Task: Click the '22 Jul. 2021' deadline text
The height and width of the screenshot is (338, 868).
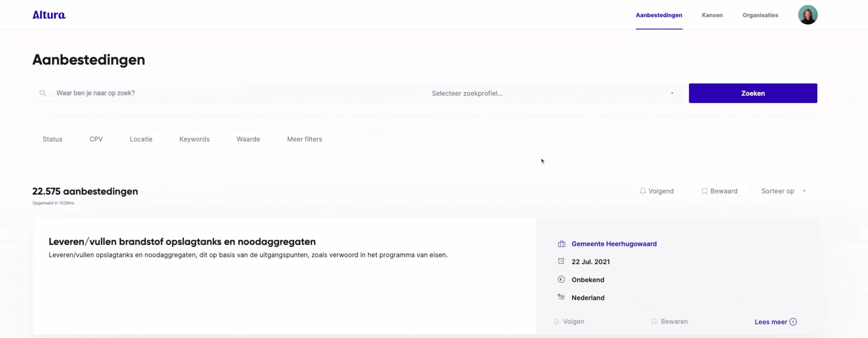Action: pyautogui.click(x=591, y=262)
